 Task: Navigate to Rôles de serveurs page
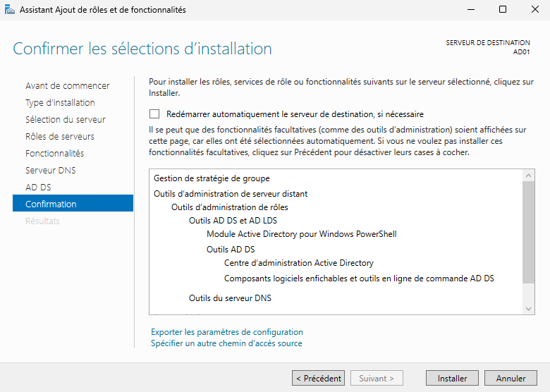click(x=59, y=136)
